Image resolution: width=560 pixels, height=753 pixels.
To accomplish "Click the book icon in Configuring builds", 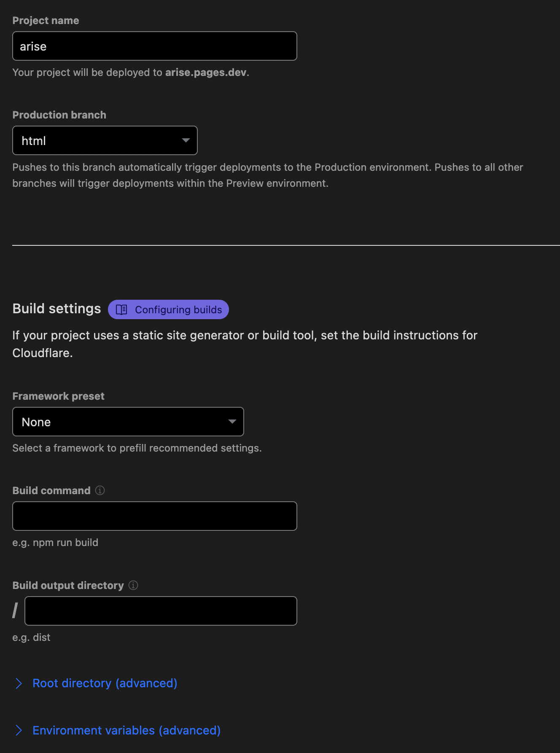I will [121, 310].
